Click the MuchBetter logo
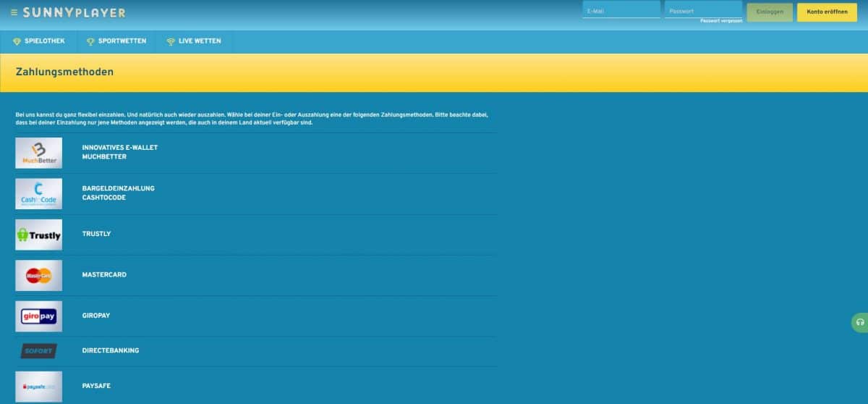The width and height of the screenshot is (868, 404). click(x=39, y=152)
